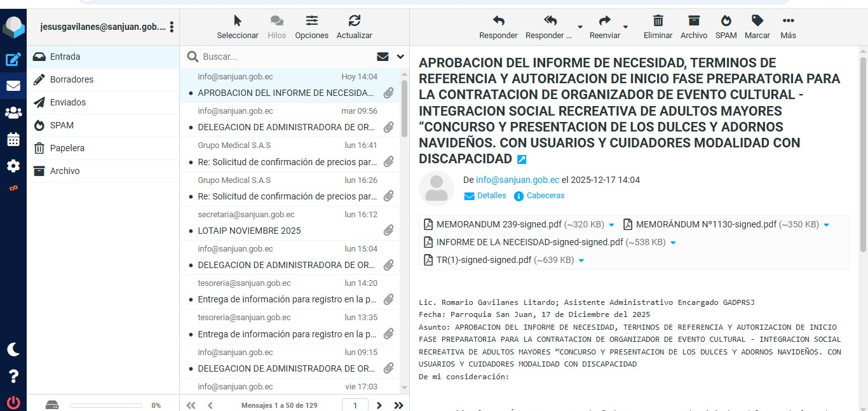Click the Eliminar trash icon

pyautogui.click(x=658, y=27)
